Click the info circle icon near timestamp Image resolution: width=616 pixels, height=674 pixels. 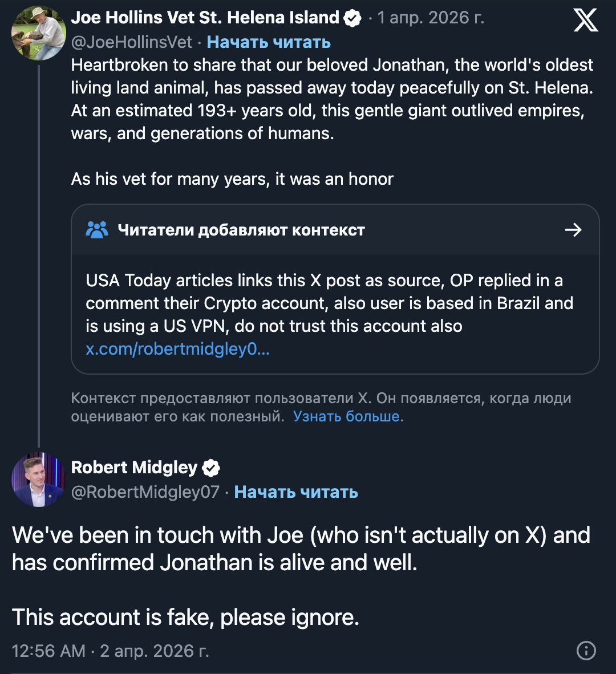586,651
